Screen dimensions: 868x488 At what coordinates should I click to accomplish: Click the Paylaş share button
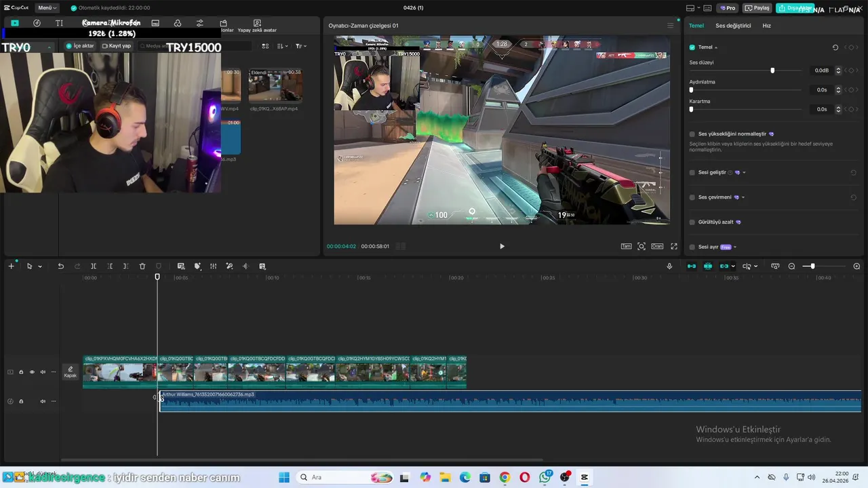(757, 8)
